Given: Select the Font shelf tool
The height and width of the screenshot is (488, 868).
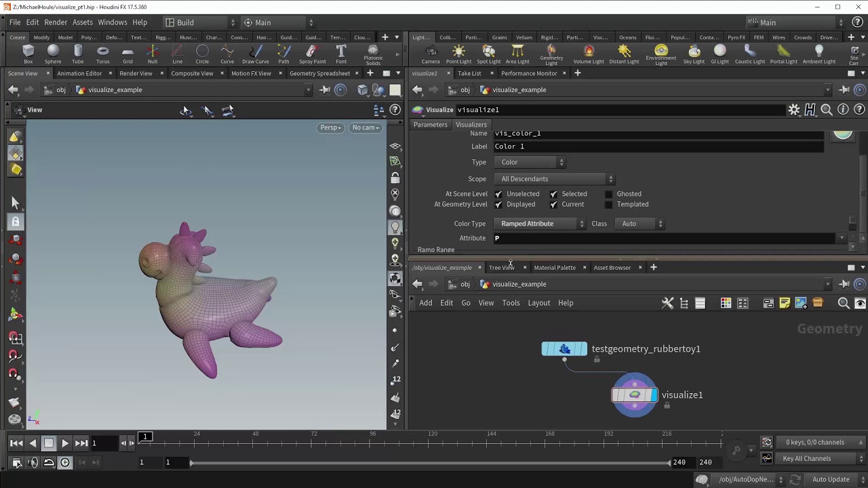Looking at the screenshot, I should (x=341, y=54).
